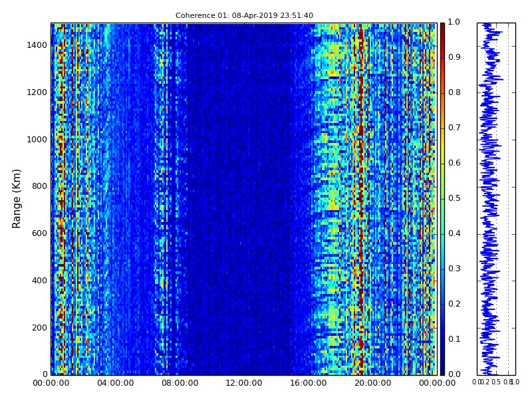Click the 04:00:00 time axis label
532x399 pixels.
[115, 383]
